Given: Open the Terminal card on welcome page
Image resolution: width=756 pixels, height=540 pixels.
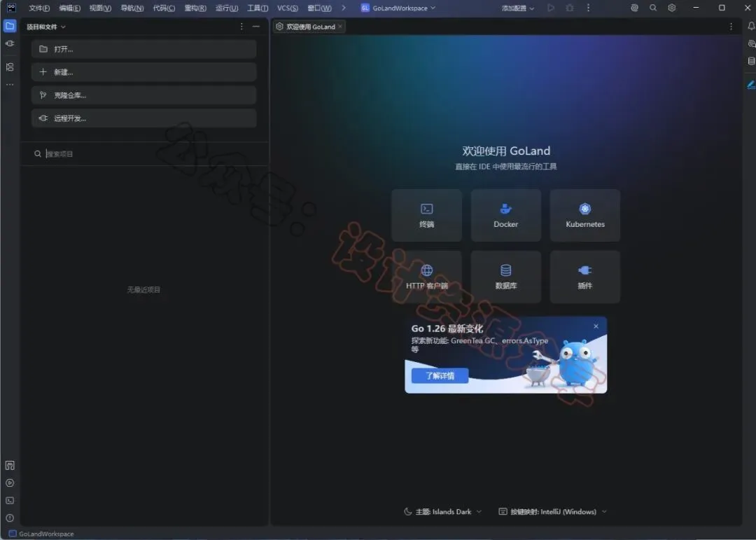Looking at the screenshot, I should (427, 215).
